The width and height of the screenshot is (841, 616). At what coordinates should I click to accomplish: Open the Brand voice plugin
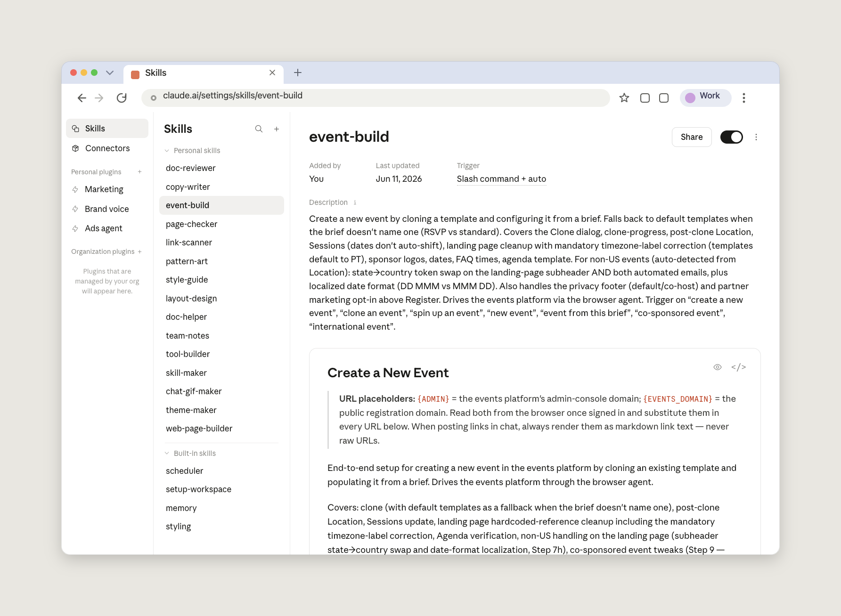pos(107,209)
